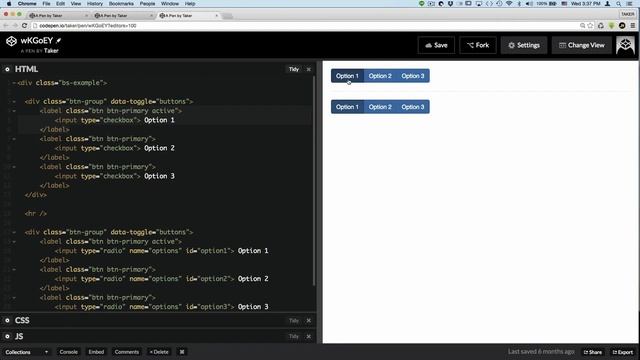Click the bookmark star in the address bar
640x360 pixels.
pos(590,26)
